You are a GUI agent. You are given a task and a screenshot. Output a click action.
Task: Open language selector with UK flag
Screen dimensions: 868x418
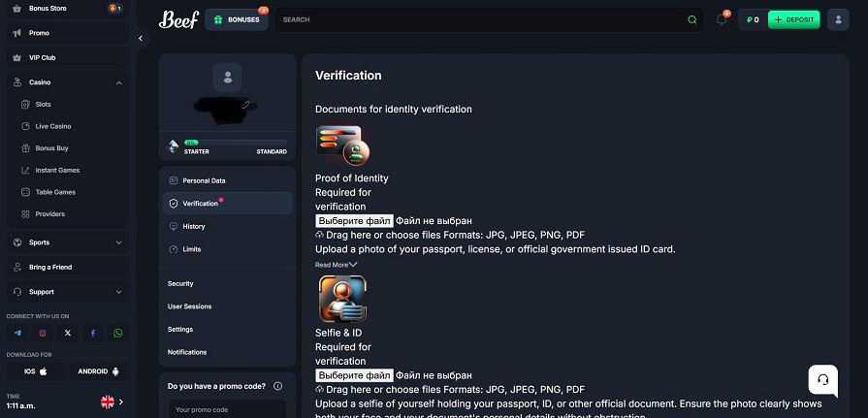(112, 402)
